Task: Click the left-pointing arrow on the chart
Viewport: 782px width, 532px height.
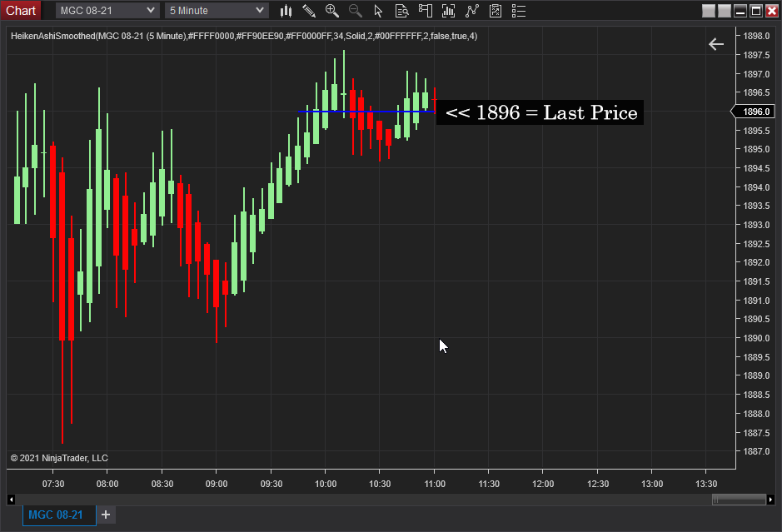Action: 716,44
